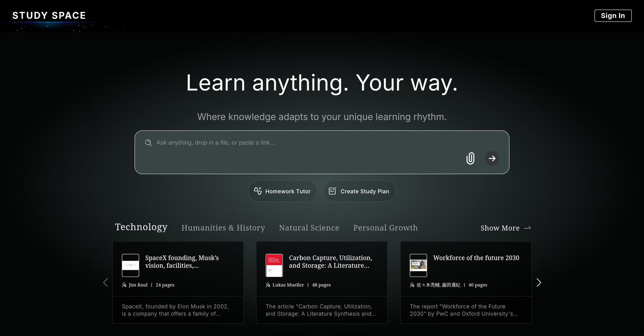Focus the Ask anything search input field
Screen dimensions: 644x336
[x=306, y=143]
